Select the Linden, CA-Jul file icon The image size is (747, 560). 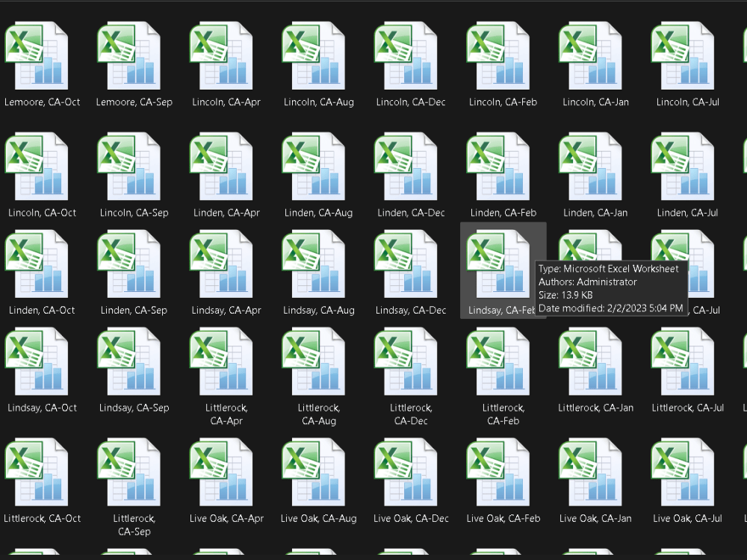[684, 167]
